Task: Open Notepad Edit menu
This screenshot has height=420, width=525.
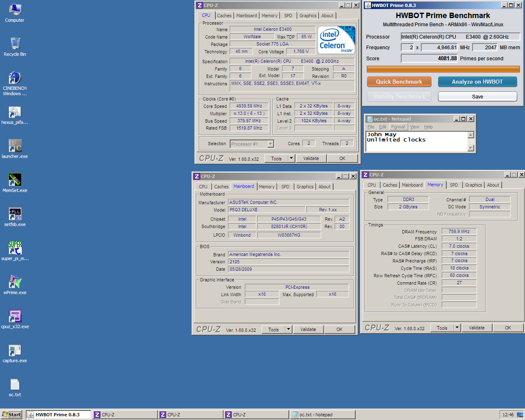Action: (x=383, y=127)
